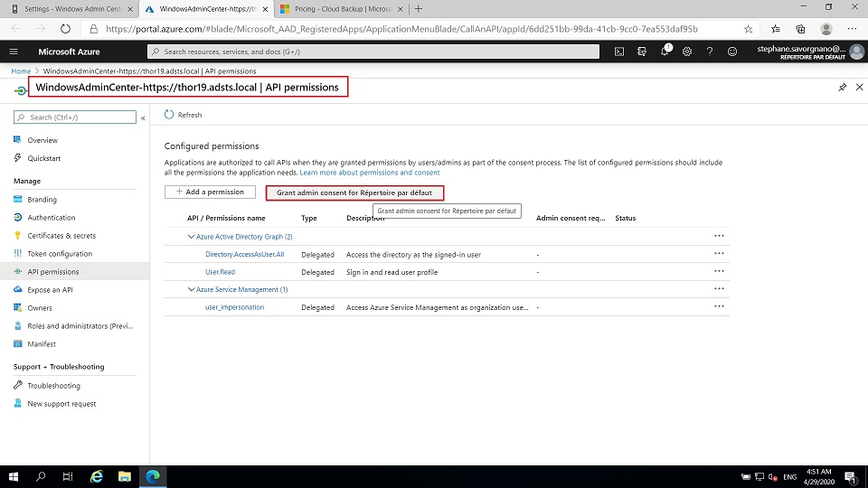Open ellipsis menu for Azure Active Directory Graph
This screenshot has width=868, height=488.
pyautogui.click(x=719, y=236)
